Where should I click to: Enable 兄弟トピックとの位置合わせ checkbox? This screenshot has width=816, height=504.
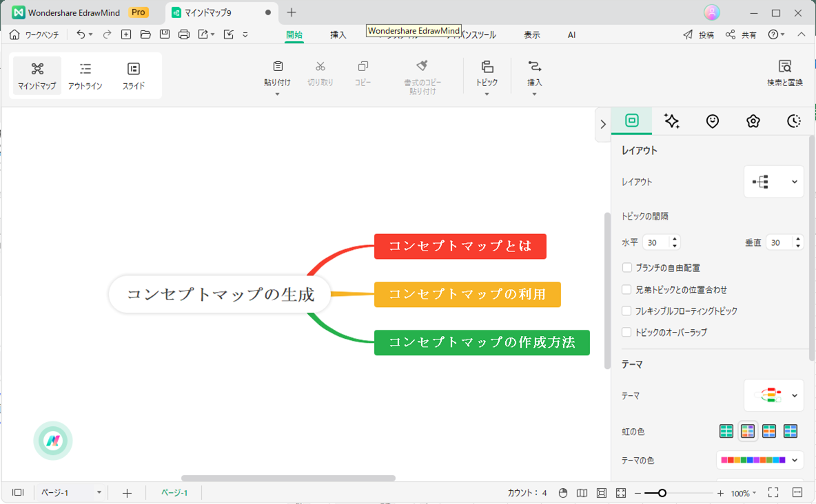click(x=627, y=289)
